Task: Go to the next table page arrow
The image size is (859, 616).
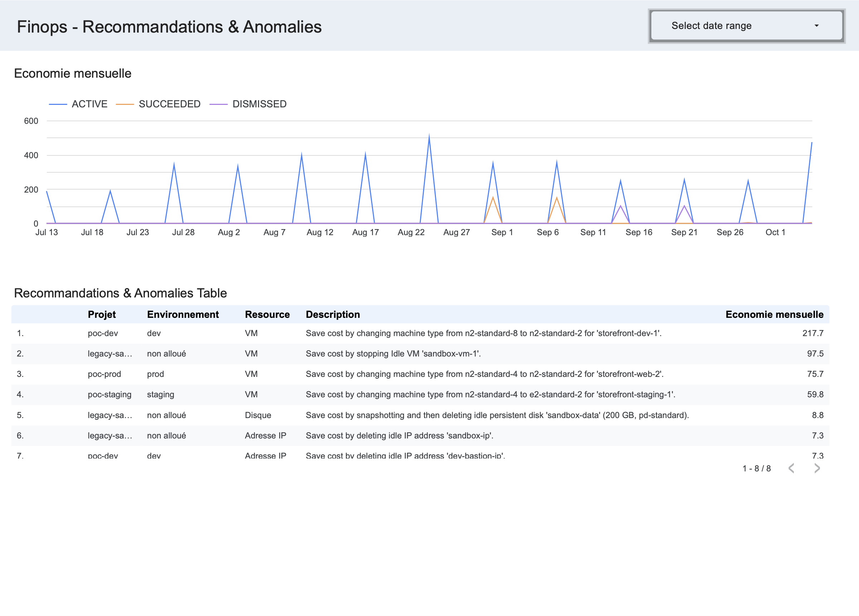Action: click(x=817, y=468)
